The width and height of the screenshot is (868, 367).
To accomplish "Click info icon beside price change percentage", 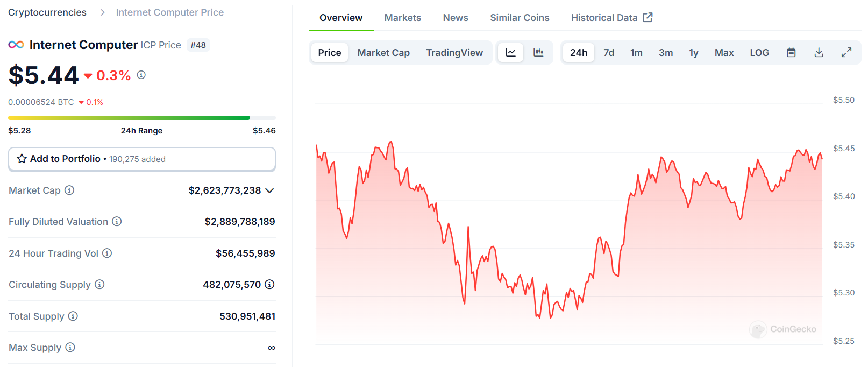I will (141, 75).
